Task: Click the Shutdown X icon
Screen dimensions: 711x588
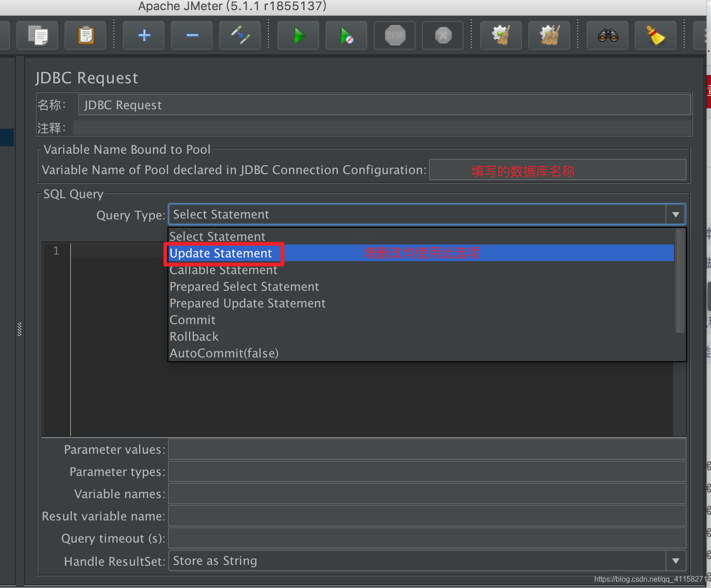Action: [x=443, y=35]
